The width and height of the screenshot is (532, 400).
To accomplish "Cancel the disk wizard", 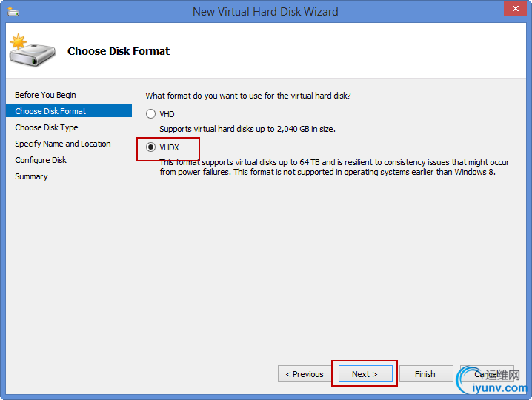I will (486, 374).
